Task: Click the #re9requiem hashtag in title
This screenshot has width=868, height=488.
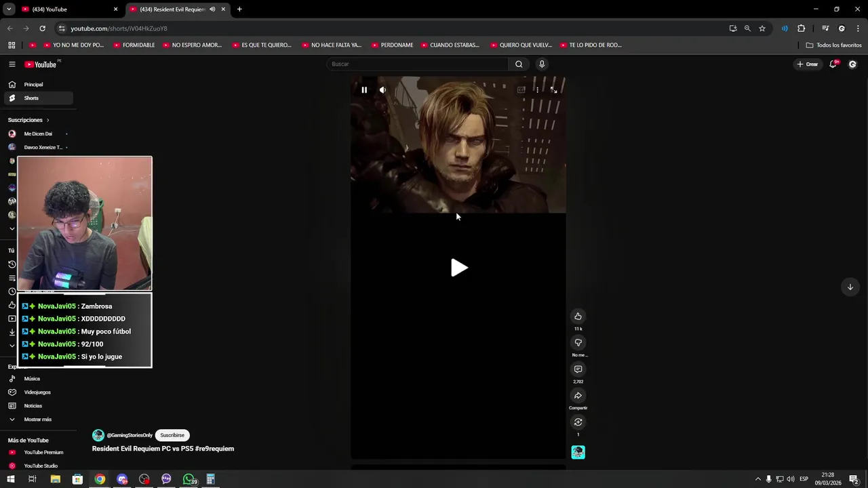Action: tap(214, 449)
